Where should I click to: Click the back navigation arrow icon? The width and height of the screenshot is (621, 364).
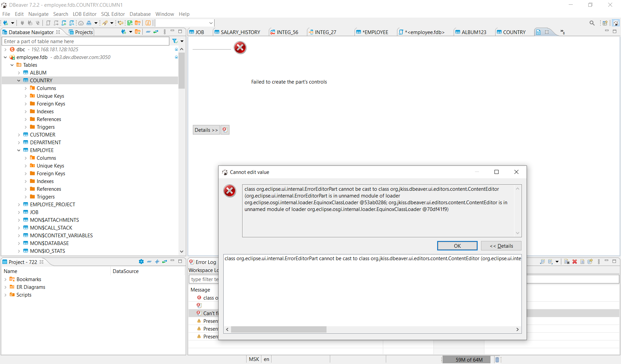click(x=120, y=23)
